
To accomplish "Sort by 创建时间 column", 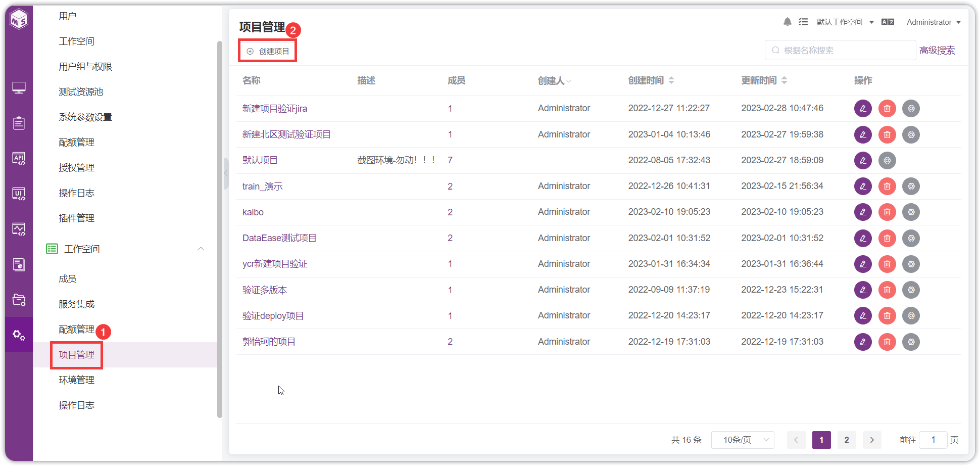I will [671, 80].
